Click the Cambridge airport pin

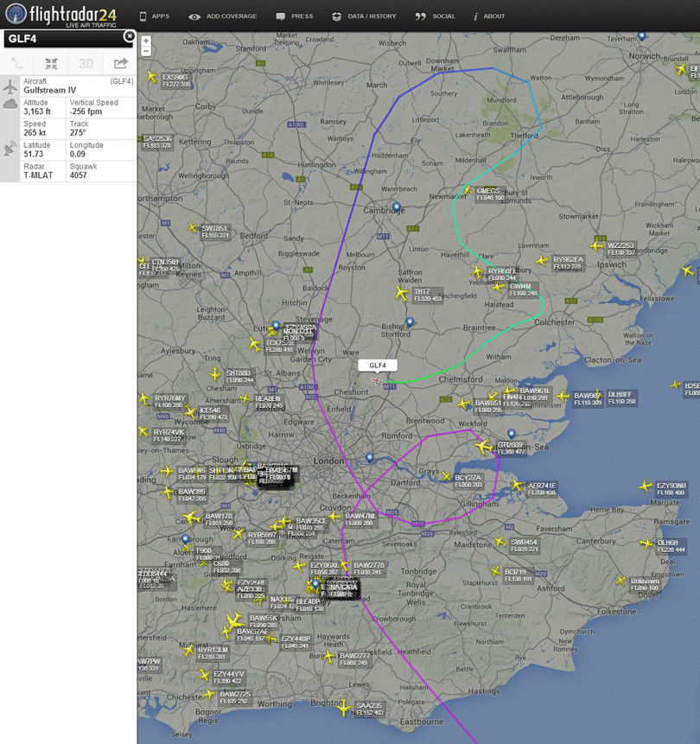pos(397,207)
